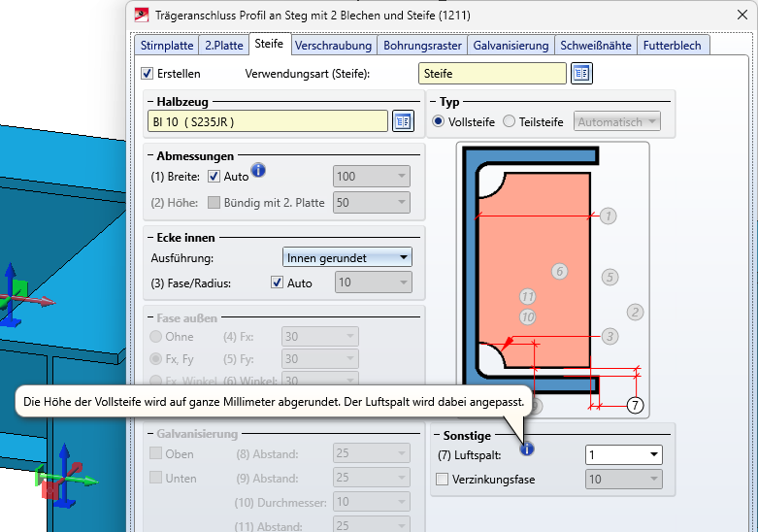The height and width of the screenshot is (532, 758).
Task: Click diagram marker number 1
Action: click(609, 216)
